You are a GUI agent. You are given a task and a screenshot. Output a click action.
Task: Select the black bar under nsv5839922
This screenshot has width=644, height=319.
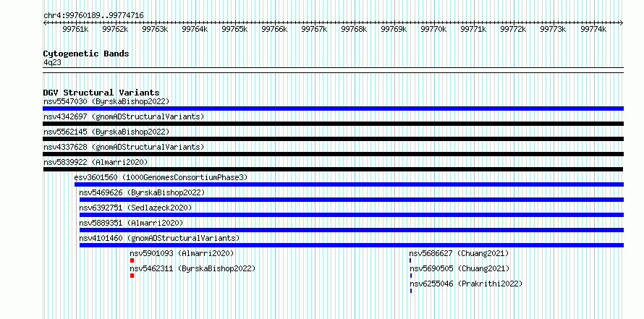click(333, 169)
